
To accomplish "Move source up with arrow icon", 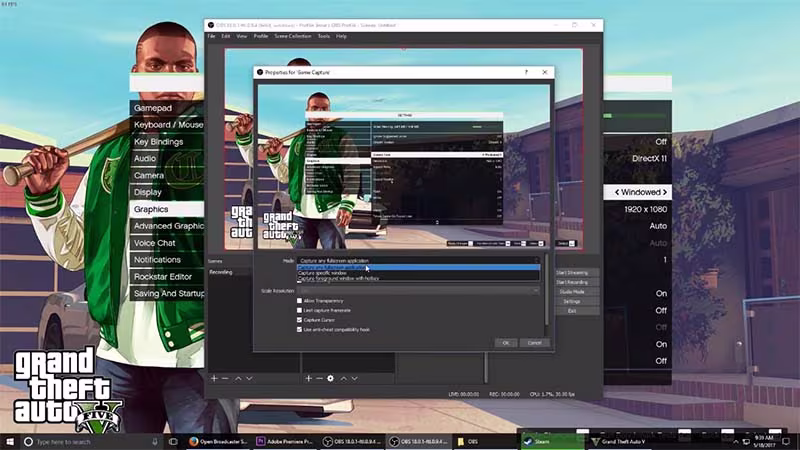I will pos(343,379).
